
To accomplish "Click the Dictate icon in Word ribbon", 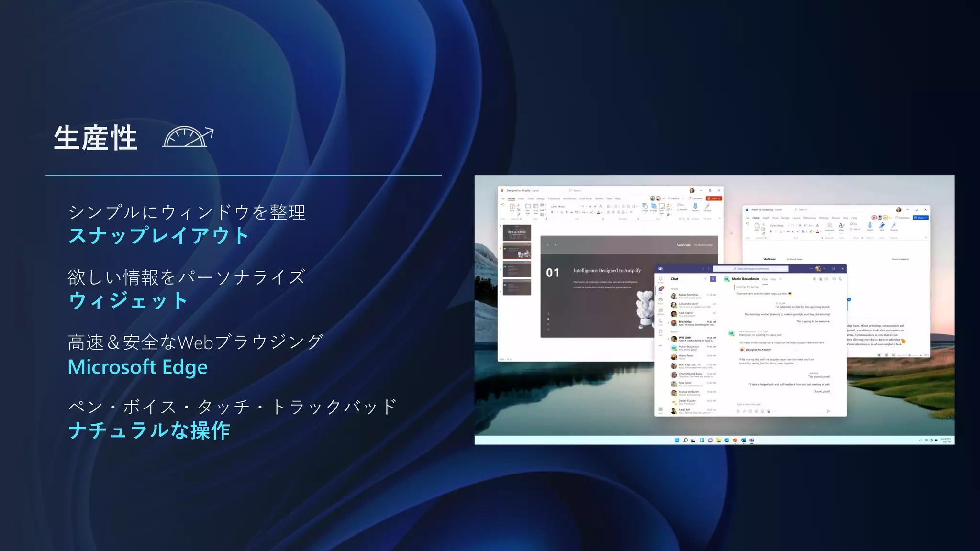I will [x=869, y=228].
